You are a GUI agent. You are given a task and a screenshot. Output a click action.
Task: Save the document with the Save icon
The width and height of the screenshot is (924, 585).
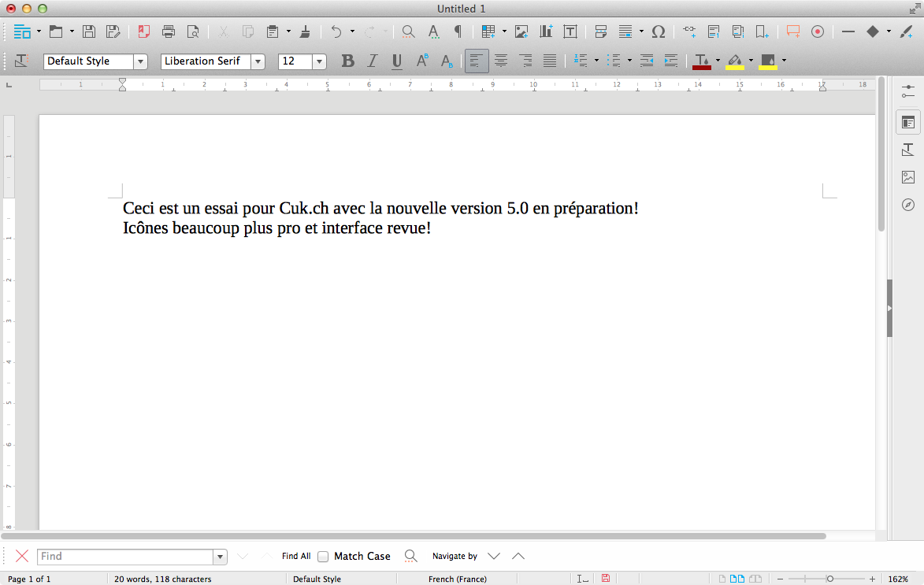88,31
